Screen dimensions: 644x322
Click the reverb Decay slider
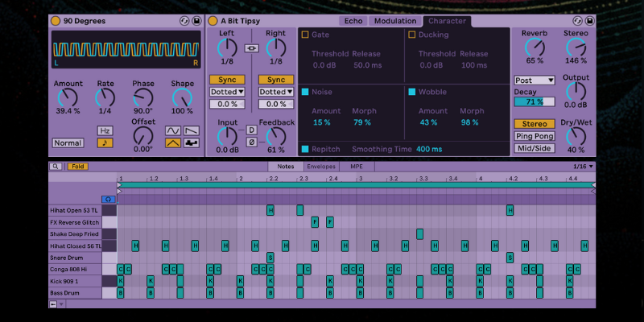(535, 102)
